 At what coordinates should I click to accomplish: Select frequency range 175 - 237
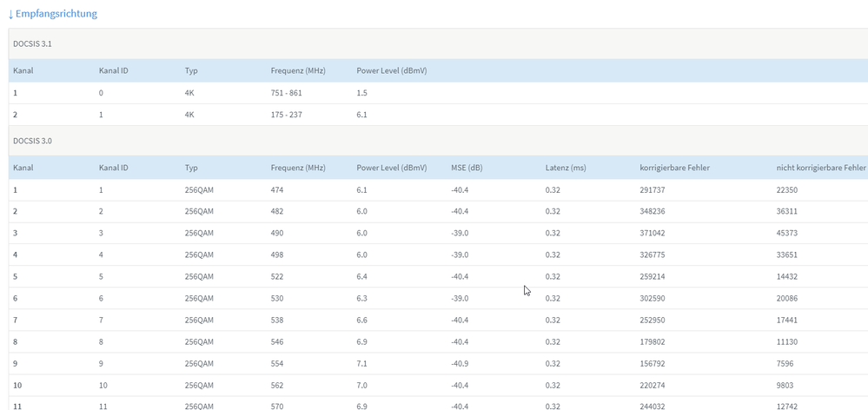click(x=286, y=115)
